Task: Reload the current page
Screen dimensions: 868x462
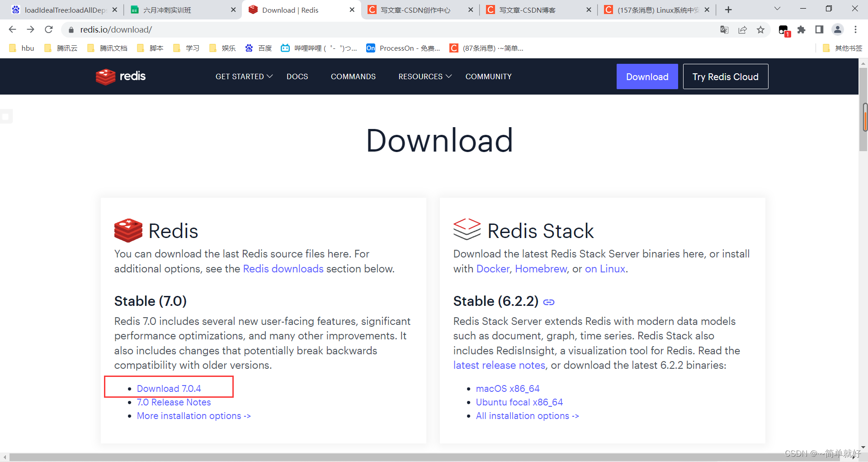Action: [48, 29]
